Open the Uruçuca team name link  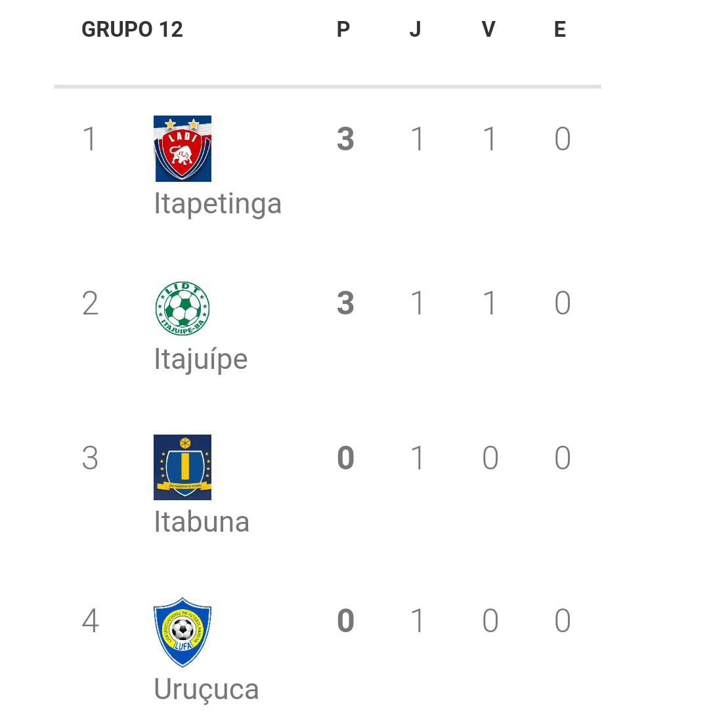(206, 690)
